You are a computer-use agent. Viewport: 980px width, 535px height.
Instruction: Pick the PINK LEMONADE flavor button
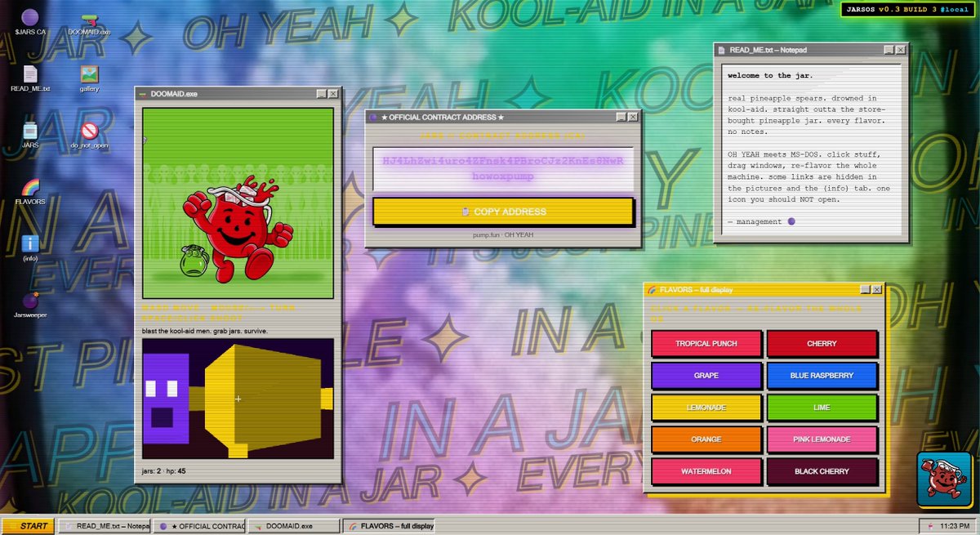[x=822, y=439]
